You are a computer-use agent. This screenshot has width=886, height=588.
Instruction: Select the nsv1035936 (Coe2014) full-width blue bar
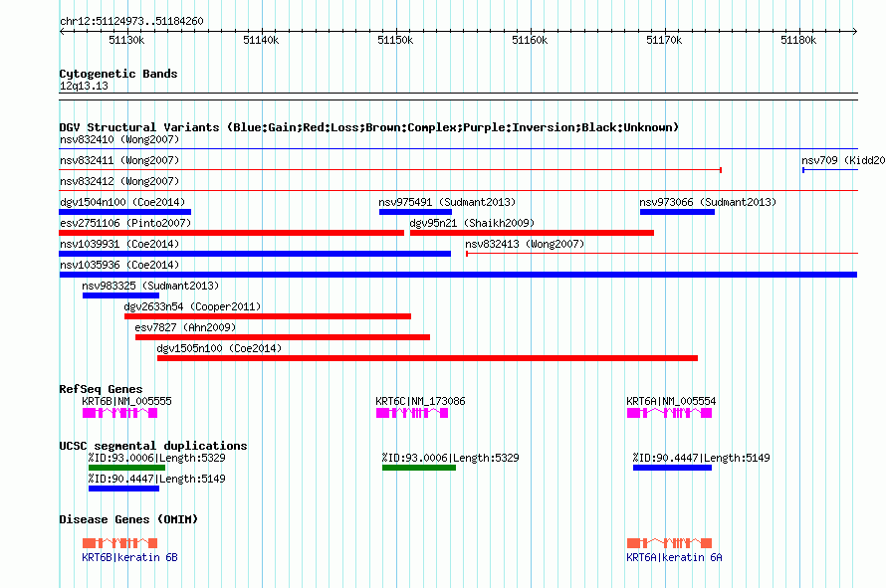(458, 275)
